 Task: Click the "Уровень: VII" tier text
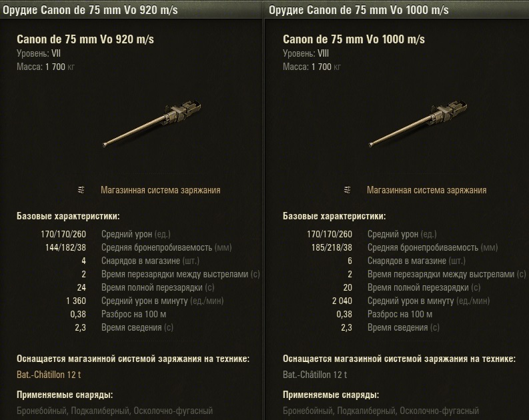[37, 53]
